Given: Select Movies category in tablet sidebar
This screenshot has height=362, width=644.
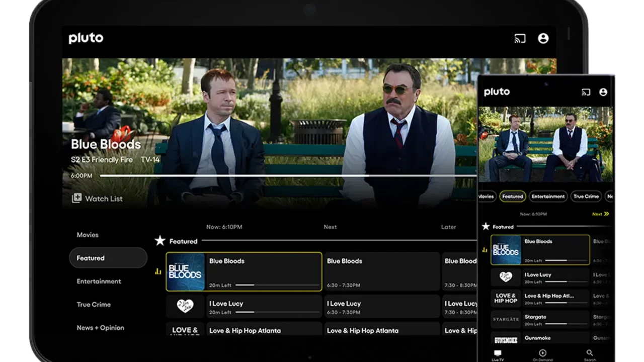Looking at the screenshot, I should (88, 235).
